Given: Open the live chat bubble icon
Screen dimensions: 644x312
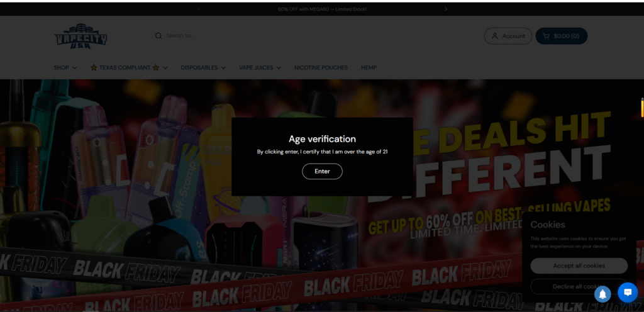Looking at the screenshot, I should tap(628, 292).
